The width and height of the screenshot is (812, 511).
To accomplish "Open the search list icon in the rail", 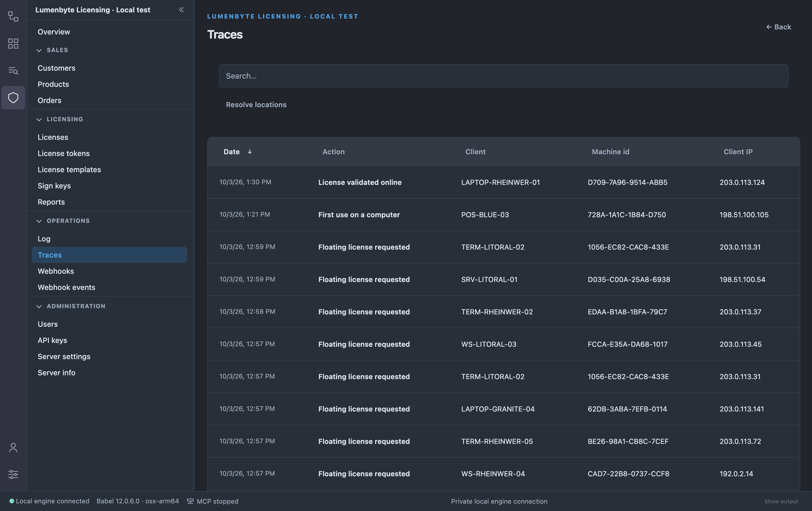I will point(13,70).
